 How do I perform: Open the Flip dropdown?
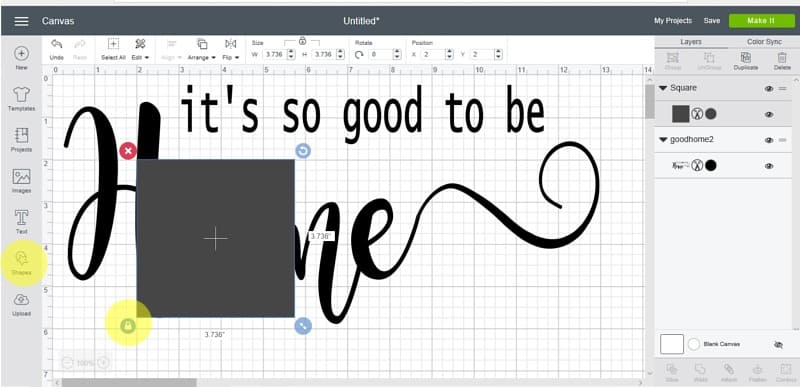point(231,49)
